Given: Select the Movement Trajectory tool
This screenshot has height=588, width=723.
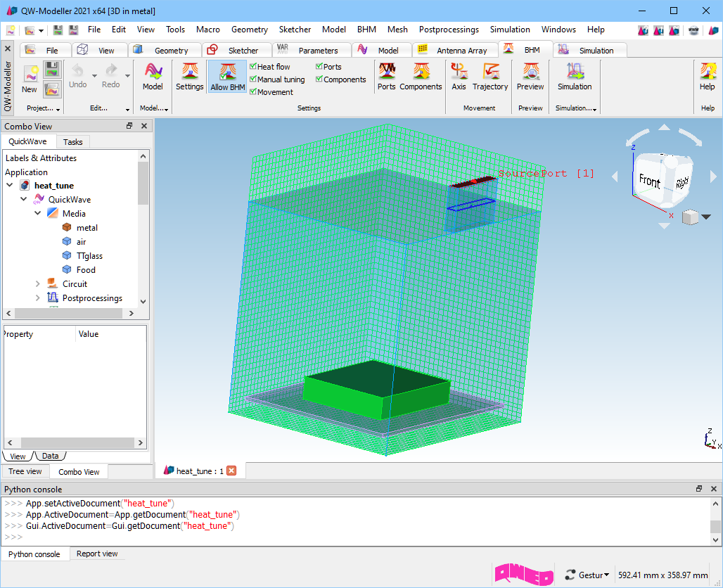Looking at the screenshot, I should tap(490, 77).
